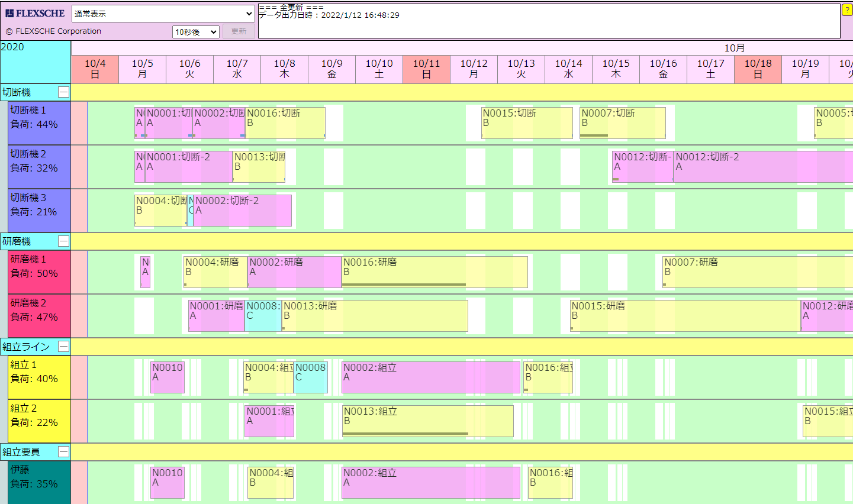Click the N0016:研磨 task bar on 研磨機 1

[x=434, y=272]
